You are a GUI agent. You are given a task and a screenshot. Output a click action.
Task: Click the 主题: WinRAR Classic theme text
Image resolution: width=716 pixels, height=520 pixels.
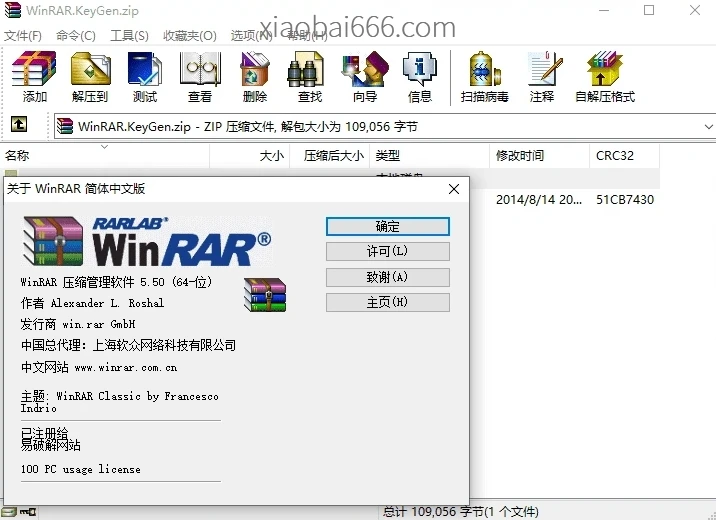coord(119,402)
